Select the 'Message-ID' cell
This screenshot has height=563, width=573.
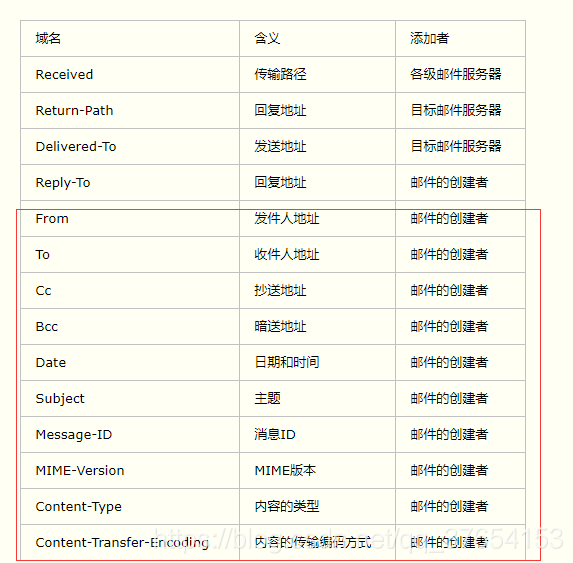(x=130, y=434)
